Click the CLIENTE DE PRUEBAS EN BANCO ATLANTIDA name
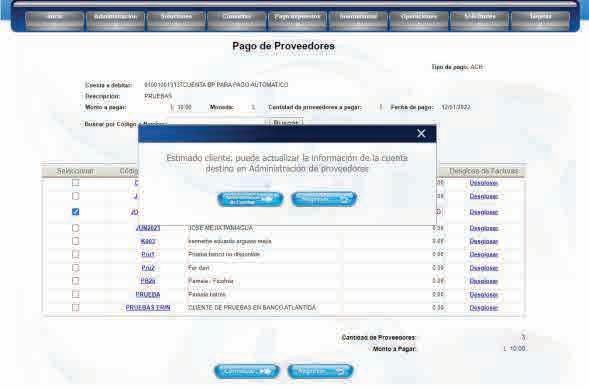 click(x=252, y=308)
